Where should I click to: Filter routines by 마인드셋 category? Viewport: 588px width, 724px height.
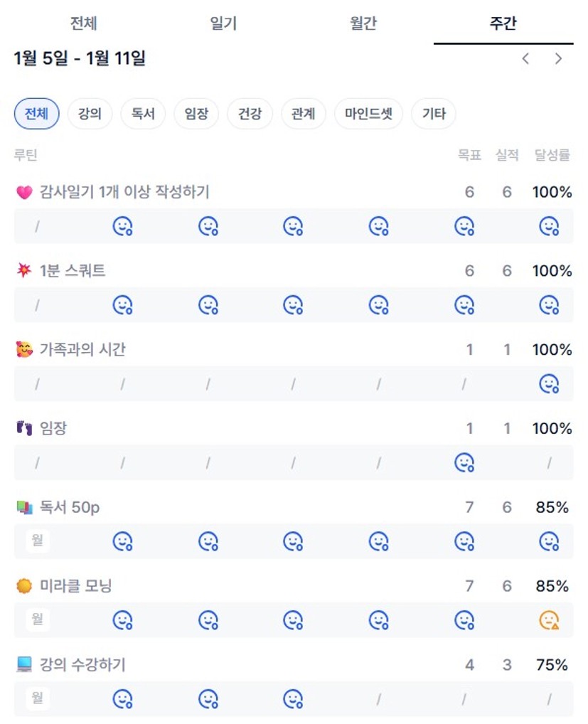(x=368, y=114)
